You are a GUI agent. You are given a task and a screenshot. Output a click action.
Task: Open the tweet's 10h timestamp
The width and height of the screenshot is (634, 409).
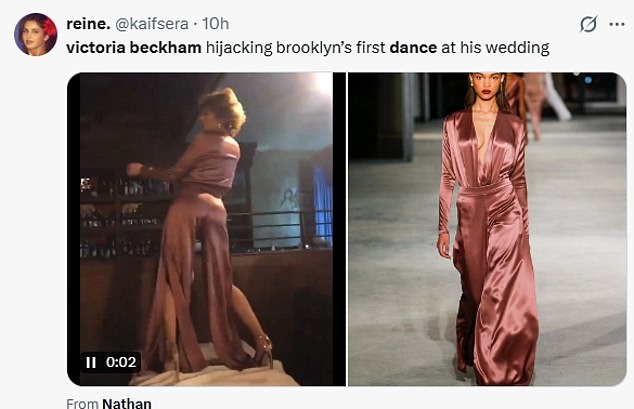pos(215,23)
